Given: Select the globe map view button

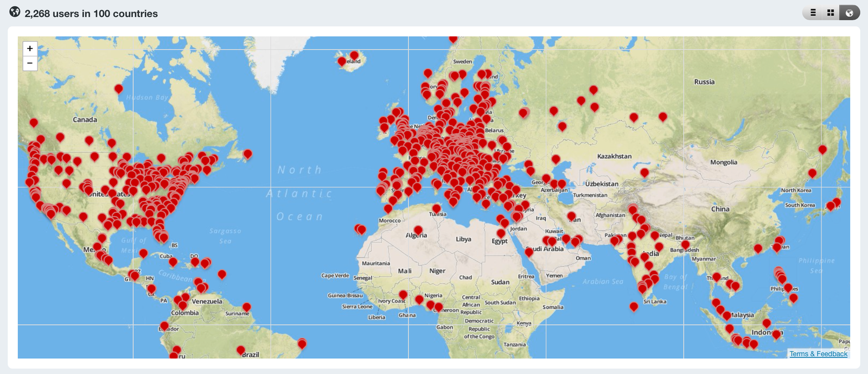Looking at the screenshot, I should 850,12.
